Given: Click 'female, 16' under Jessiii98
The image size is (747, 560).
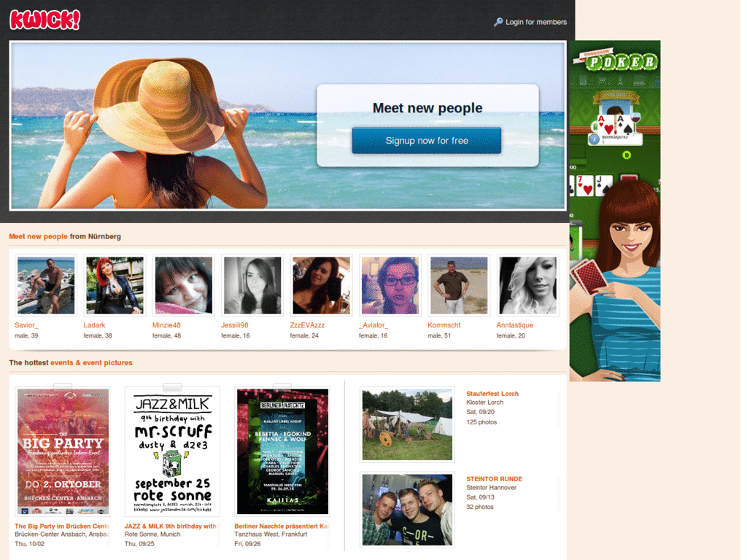Looking at the screenshot, I should coord(236,335).
